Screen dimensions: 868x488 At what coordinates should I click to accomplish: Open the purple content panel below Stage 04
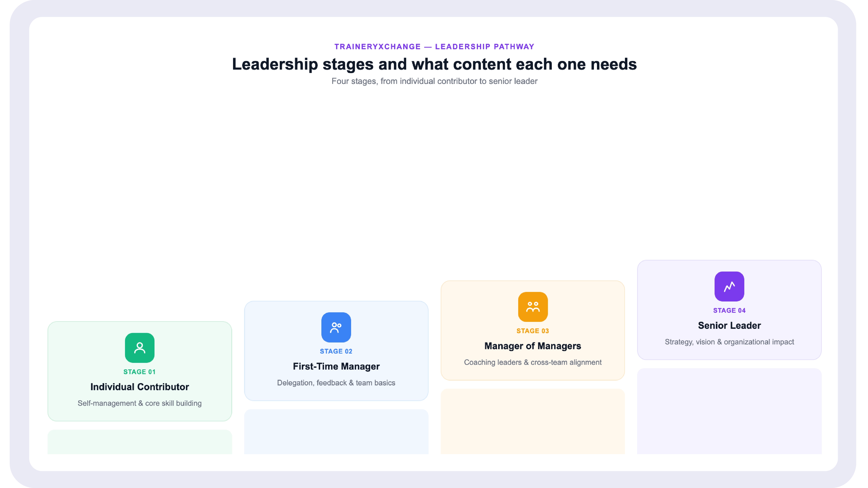pos(729,411)
